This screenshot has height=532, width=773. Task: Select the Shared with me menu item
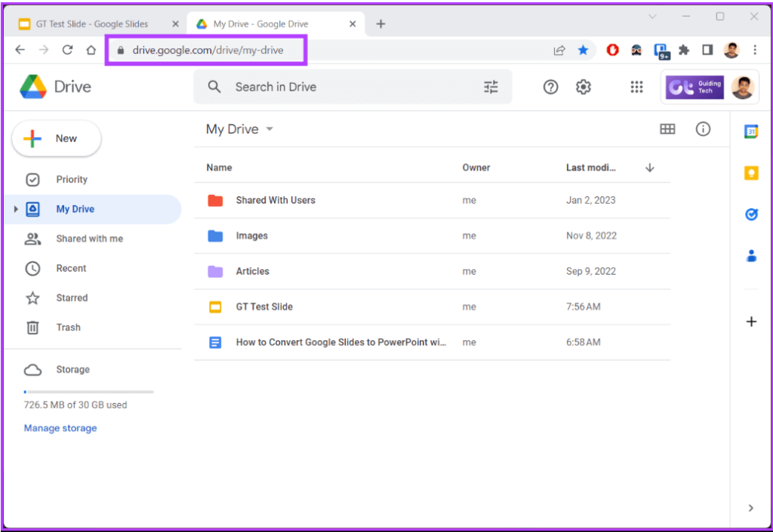pyautogui.click(x=90, y=238)
